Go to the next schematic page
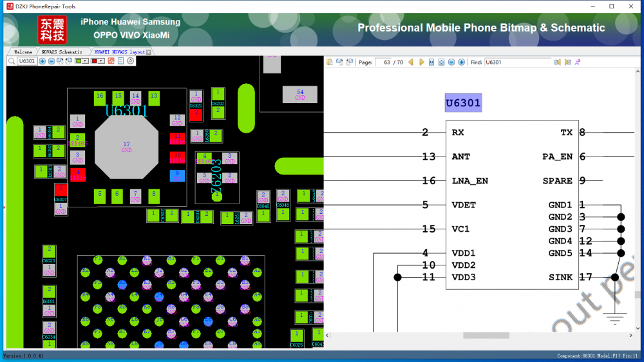This screenshot has width=644, height=362. coord(421,62)
